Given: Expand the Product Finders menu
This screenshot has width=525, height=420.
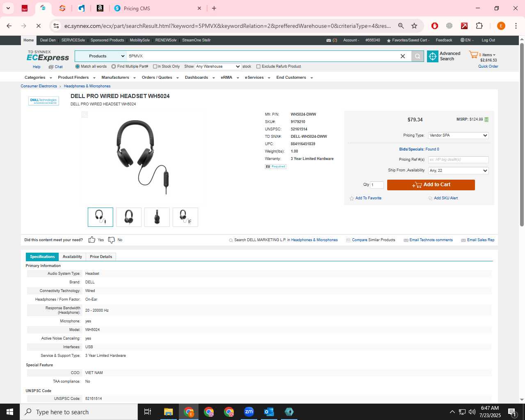Looking at the screenshot, I should (77, 78).
